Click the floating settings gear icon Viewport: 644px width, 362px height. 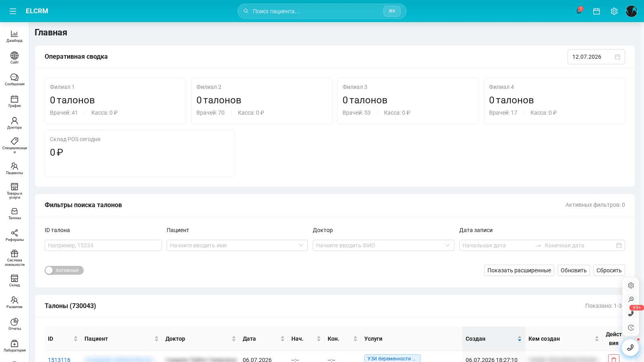pos(631,285)
